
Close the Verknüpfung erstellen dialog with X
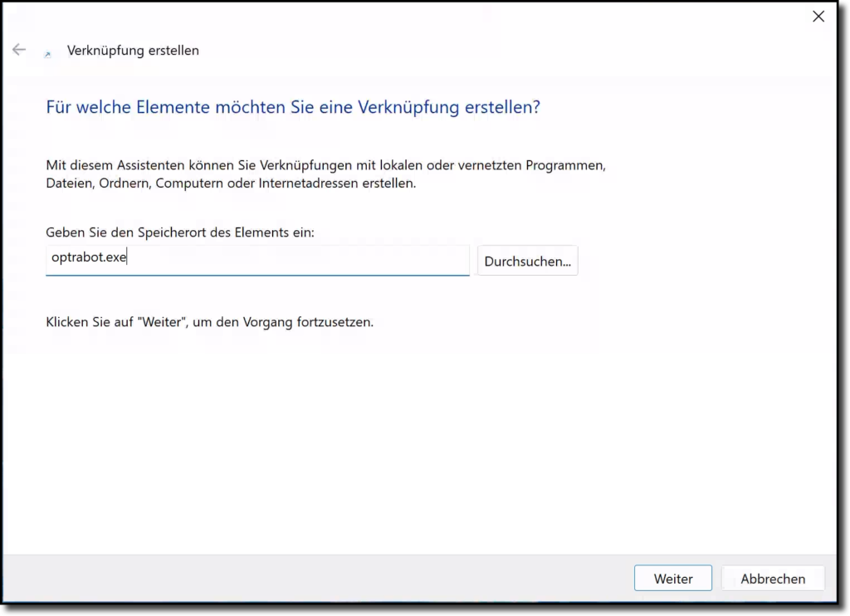(818, 17)
